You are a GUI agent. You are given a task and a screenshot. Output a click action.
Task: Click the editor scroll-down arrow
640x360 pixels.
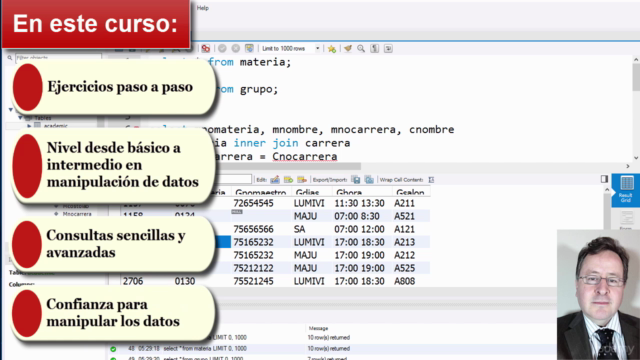click(x=636, y=158)
